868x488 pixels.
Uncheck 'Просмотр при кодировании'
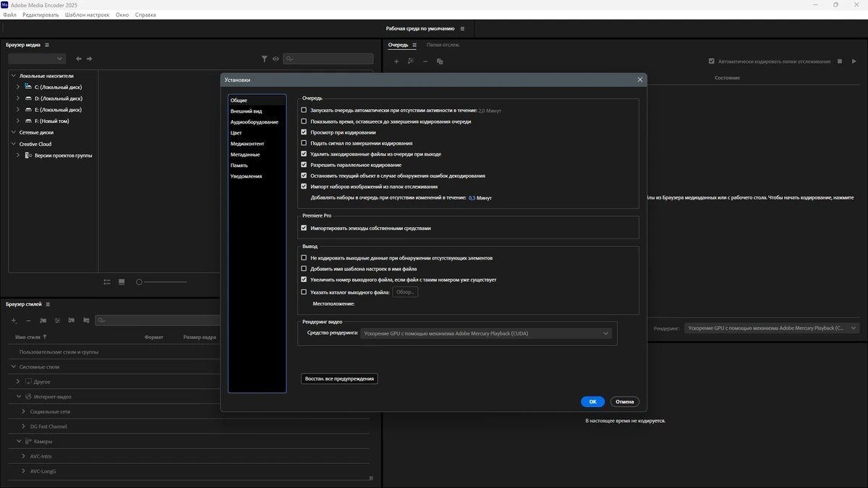pyautogui.click(x=304, y=132)
